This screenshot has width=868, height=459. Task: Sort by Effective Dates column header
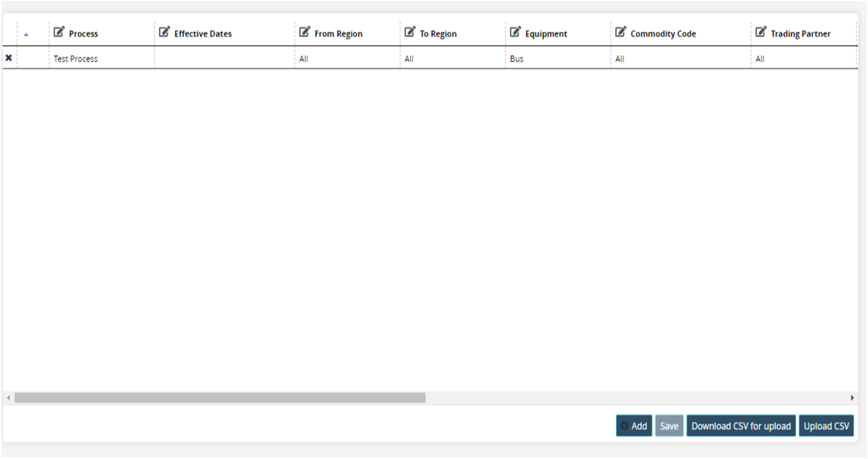[203, 34]
